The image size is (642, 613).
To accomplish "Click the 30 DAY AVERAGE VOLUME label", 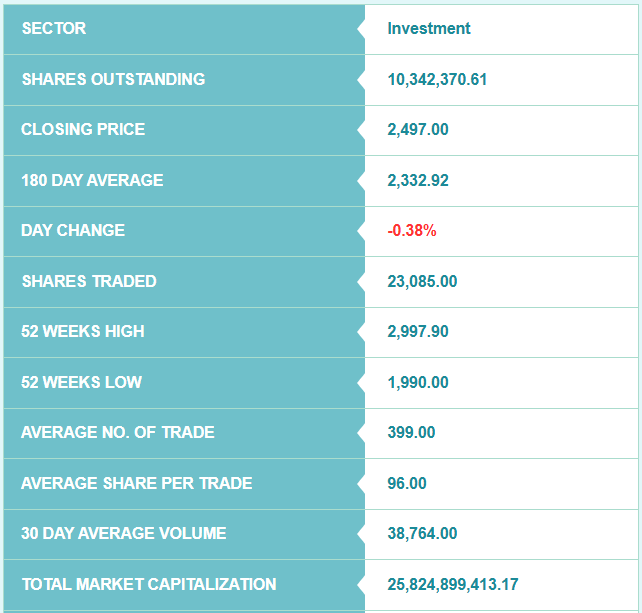I will (124, 533).
